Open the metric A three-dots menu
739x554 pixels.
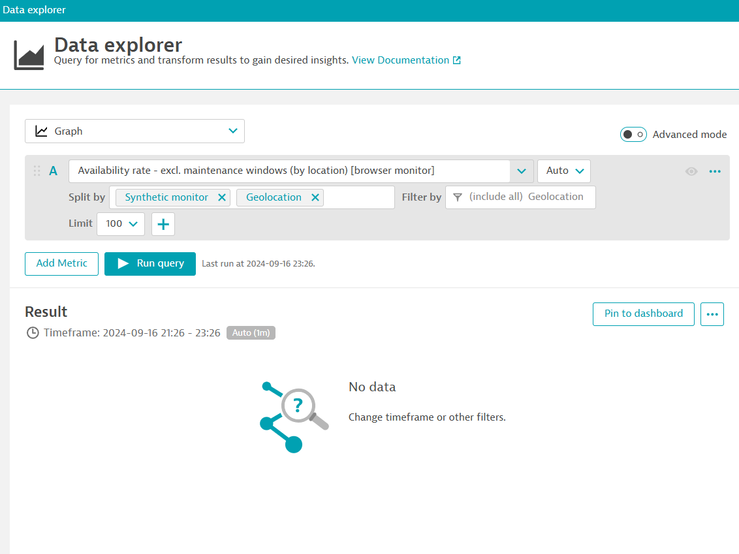(715, 171)
